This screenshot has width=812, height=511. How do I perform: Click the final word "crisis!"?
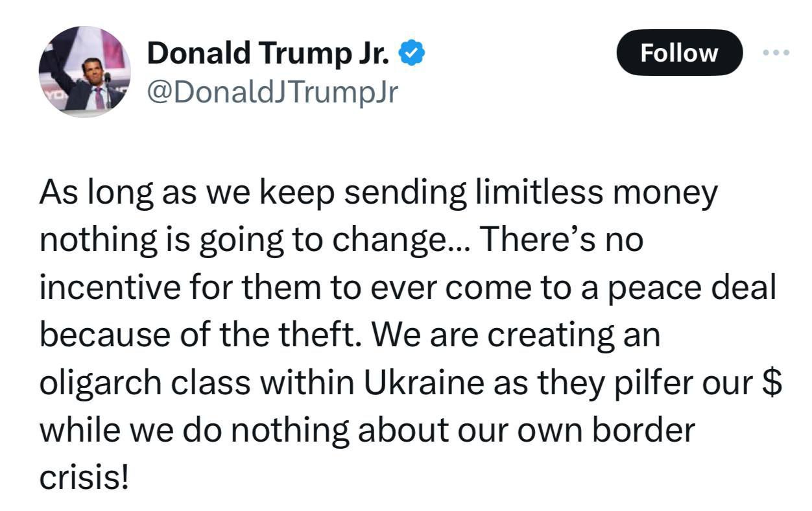pyautogui.click(x=84, y=479)
